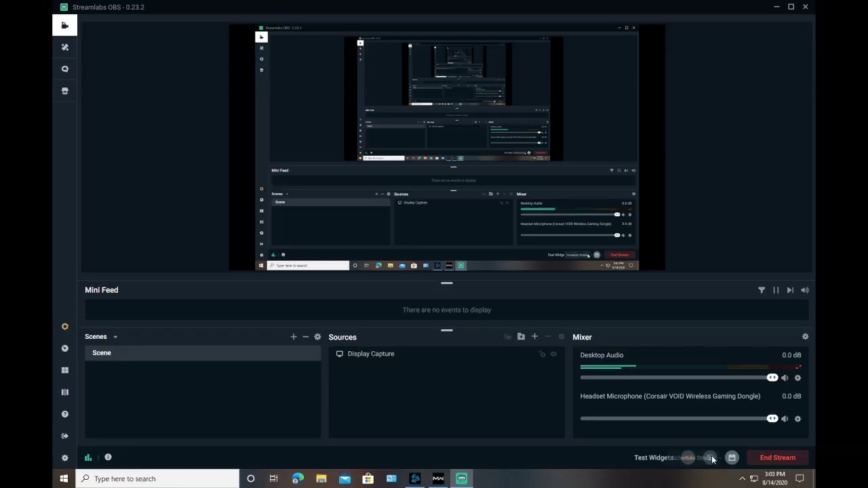Open performance stats bar-chart icon

(x=88, y=457)
